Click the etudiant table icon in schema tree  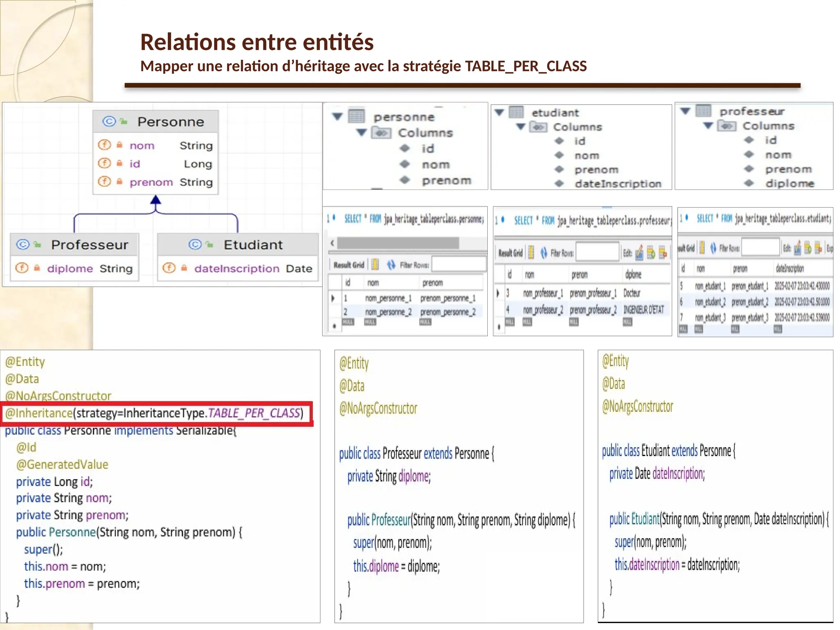pos(516,112)
